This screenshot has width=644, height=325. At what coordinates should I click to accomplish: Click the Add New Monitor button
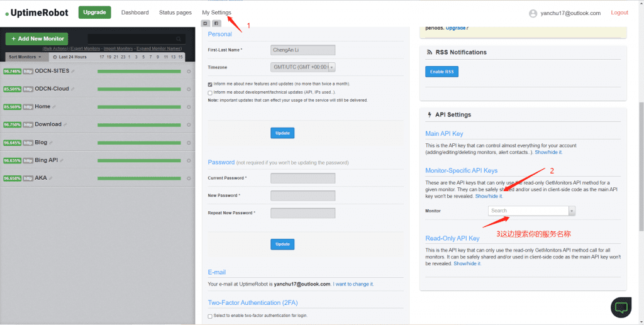click(x=36, y=38)
